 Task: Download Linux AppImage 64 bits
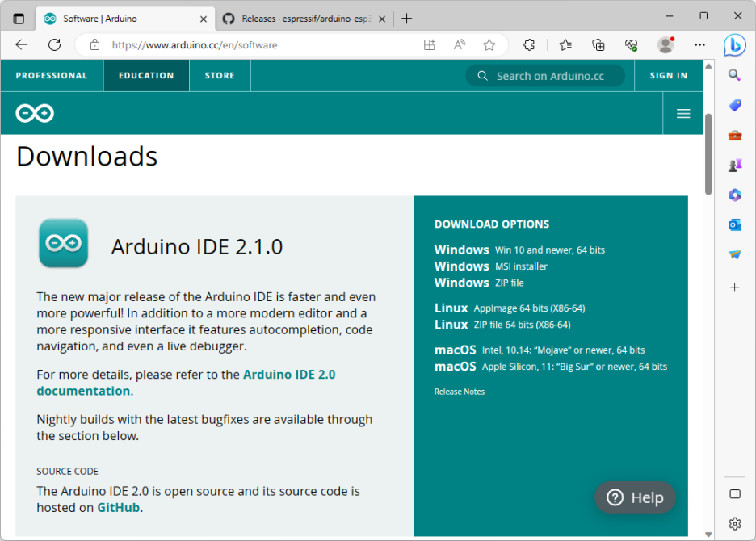[510, 308]
